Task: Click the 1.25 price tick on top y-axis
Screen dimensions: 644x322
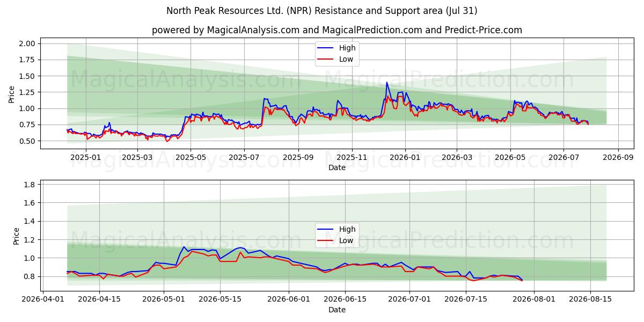Action: click(x=27, y=92)
